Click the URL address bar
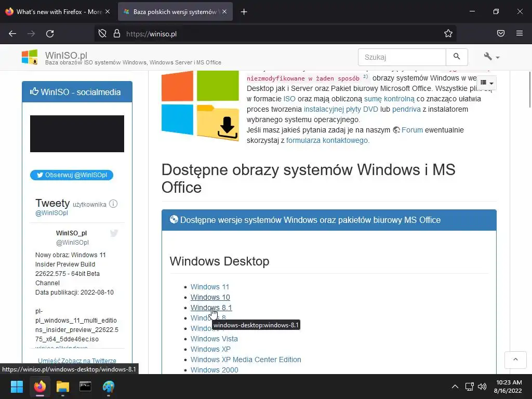The image size is (532, 399). point(275,34)
